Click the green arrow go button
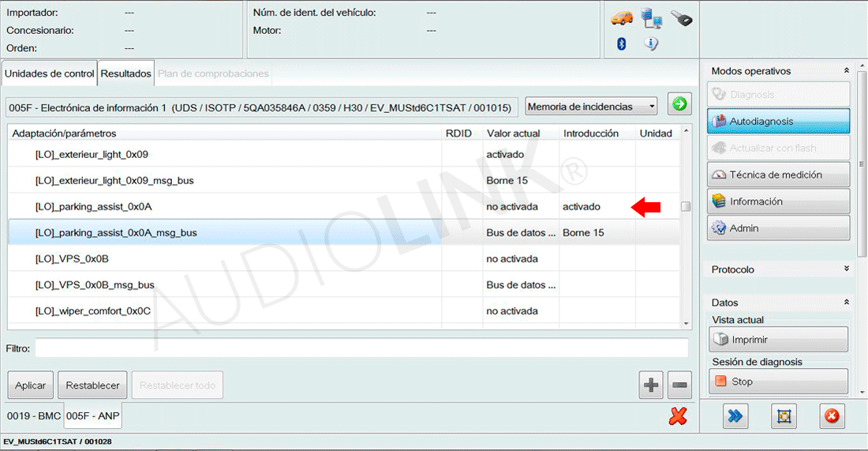The height and width of the screenshot is (451, 868). pos(679,104)
